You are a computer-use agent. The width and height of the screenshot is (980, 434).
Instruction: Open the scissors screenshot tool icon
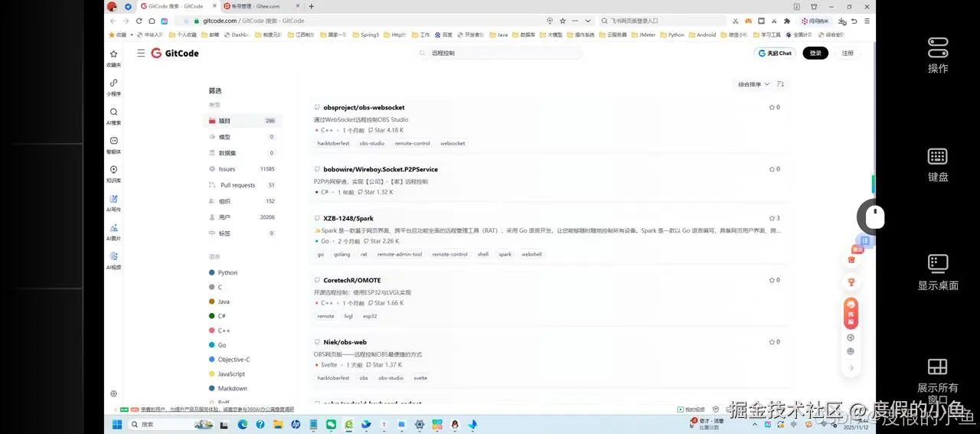click(736, 21)
